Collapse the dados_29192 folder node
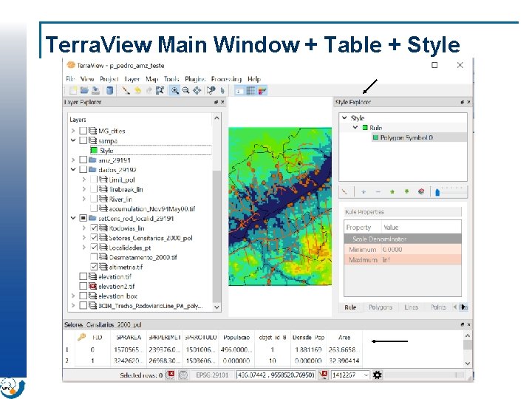532x399 pixels. point(73,169)
